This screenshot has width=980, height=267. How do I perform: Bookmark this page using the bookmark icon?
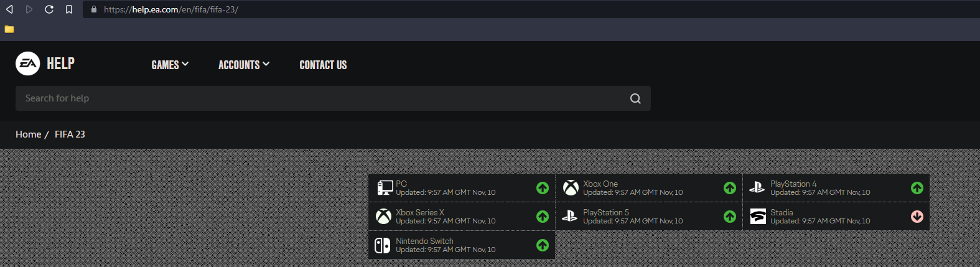(69, 9)
